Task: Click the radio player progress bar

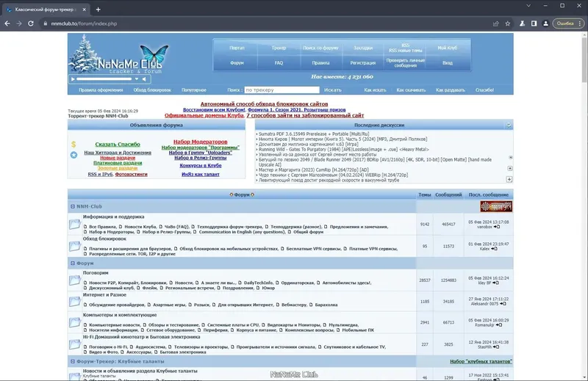Action: pyautogui.click(x=104, y=79)
